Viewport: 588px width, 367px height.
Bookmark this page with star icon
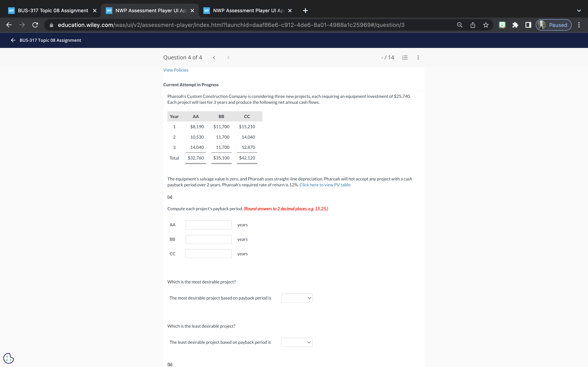pos(486,25)
